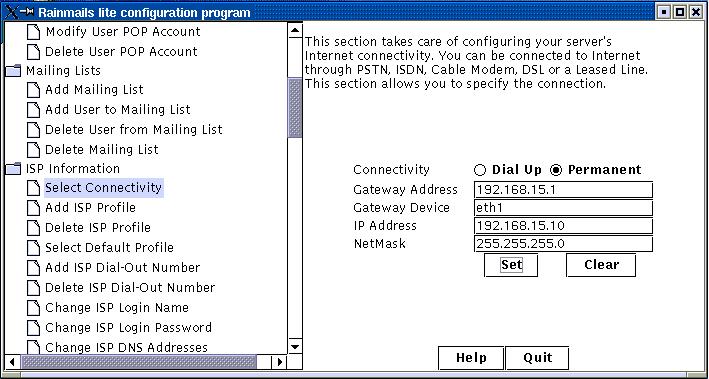The width and height of the screenshot is (709, 379).
Task: Open Add User to Mailing List
Action: pyautogui.click(x=118, y=109)
